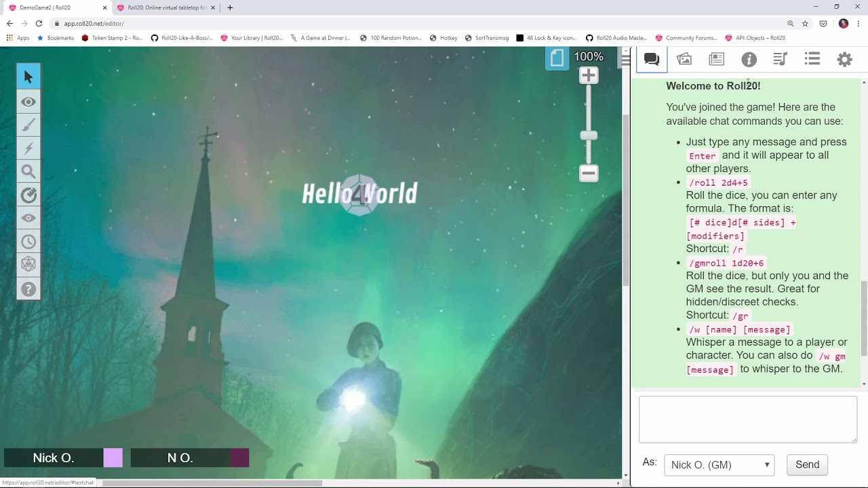Screen dimensions: 868x488
Task: Click the '/roll 2d4+5' command text
Action: pyautogui.click(x=718, y=182)
